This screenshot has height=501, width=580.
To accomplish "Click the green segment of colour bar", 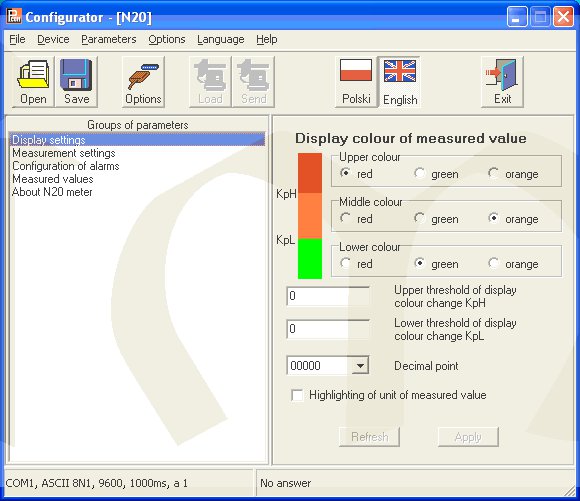I will click(310, 259).
